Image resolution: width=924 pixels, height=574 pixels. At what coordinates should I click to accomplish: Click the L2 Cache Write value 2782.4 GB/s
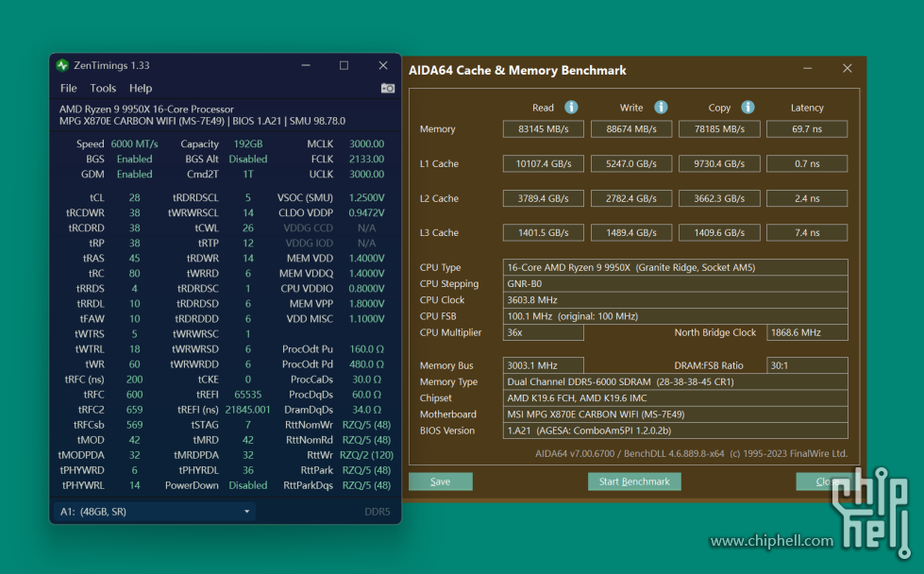click(631, 198)
